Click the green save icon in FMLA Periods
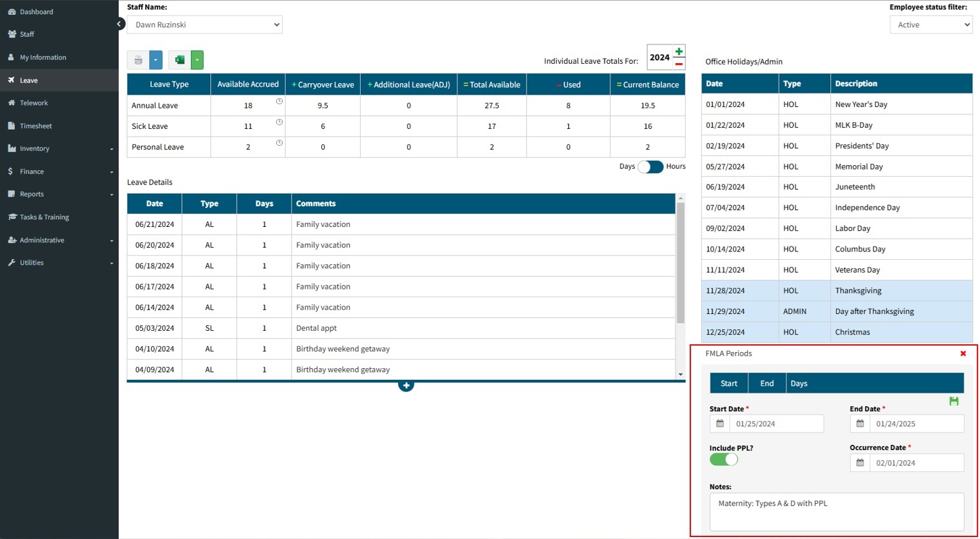The image size is (980, 539). coord(954,401)
